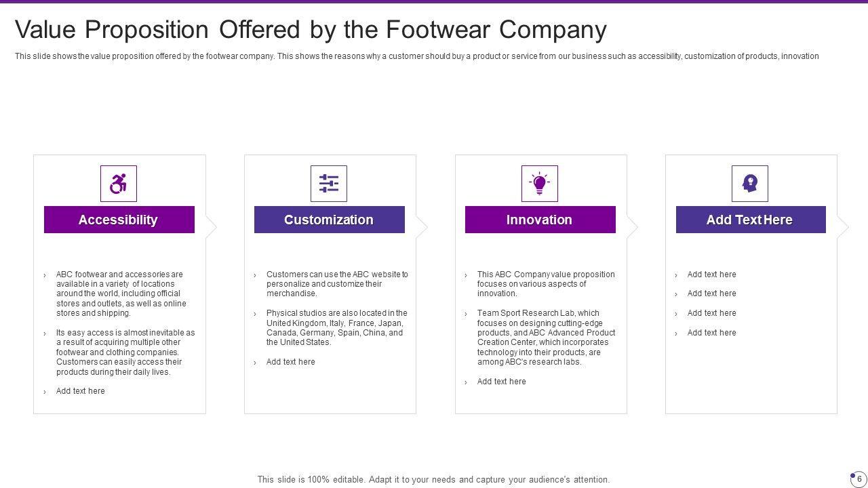
Task: Click the arrow notch beside the Customization card
Action: (422, 227)
